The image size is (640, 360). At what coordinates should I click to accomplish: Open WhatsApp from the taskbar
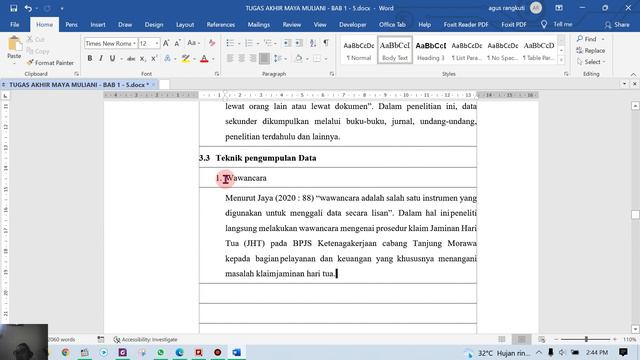click(160, 352)
